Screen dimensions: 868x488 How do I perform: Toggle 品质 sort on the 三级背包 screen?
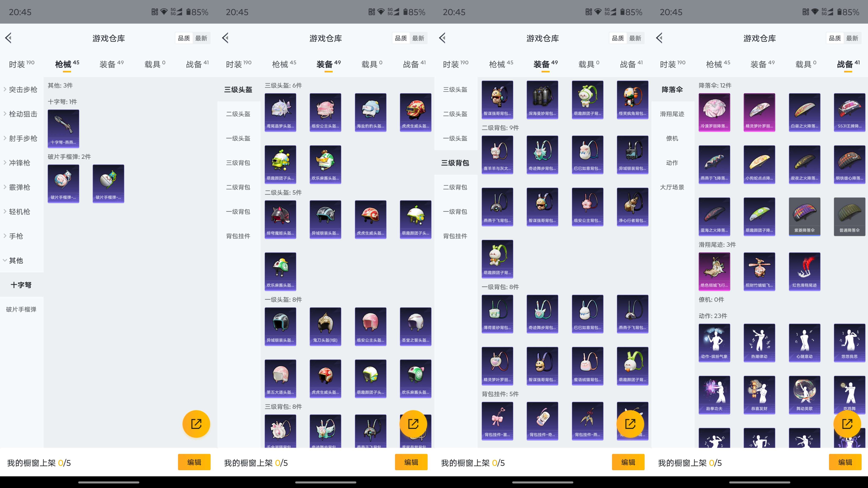[x=618, y=38]
